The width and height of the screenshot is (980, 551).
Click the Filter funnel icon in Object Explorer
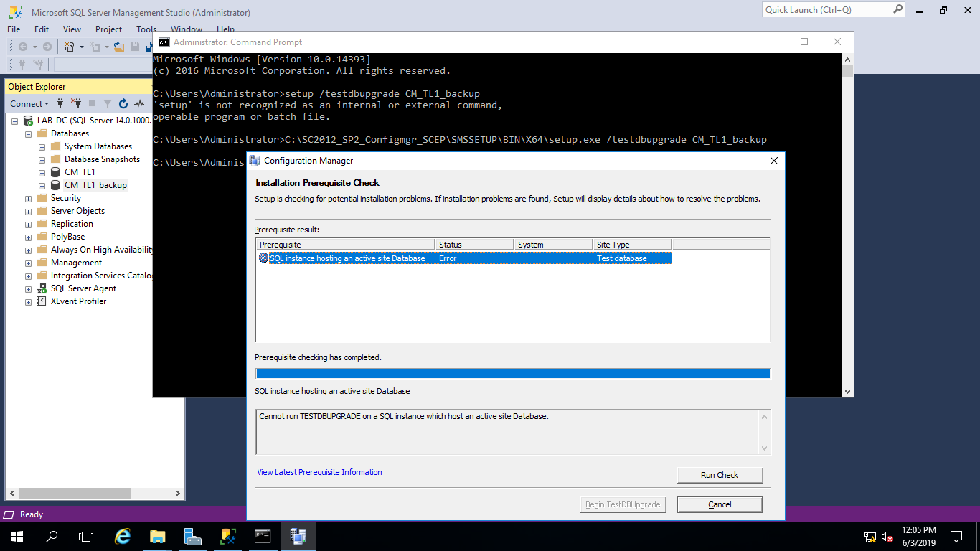tap(108, 103)
